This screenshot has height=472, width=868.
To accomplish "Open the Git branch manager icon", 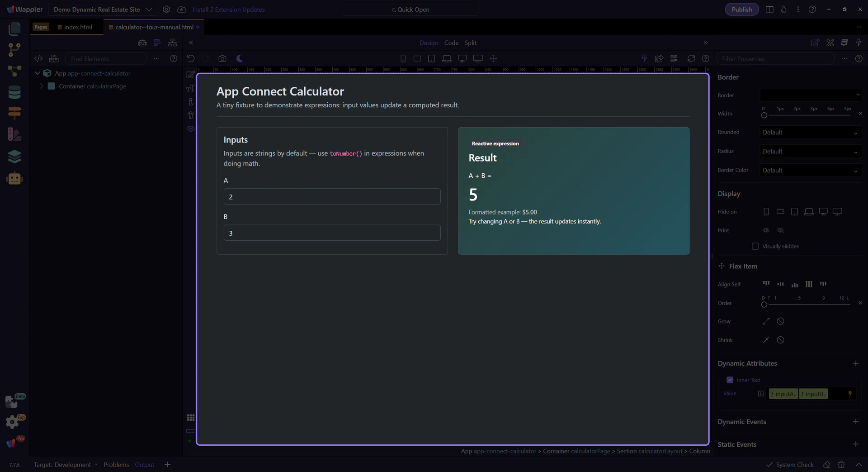I will [x=14, y=50].
